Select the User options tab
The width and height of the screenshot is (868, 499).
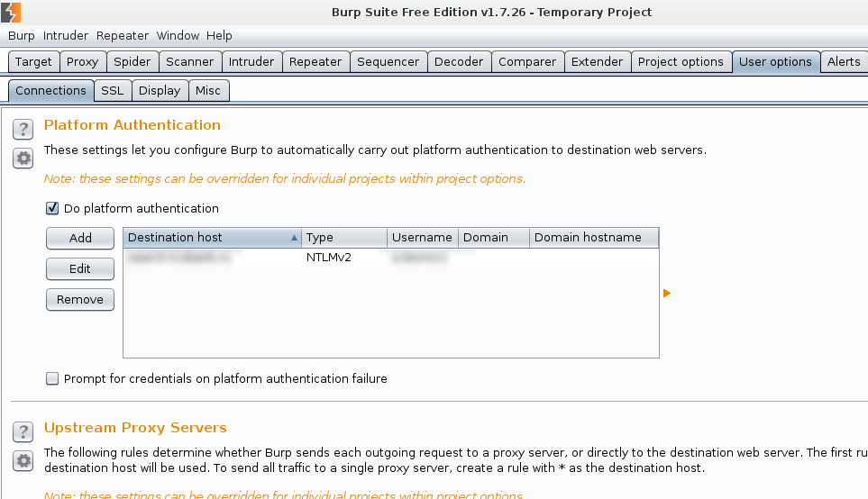[x=775, y=62]
